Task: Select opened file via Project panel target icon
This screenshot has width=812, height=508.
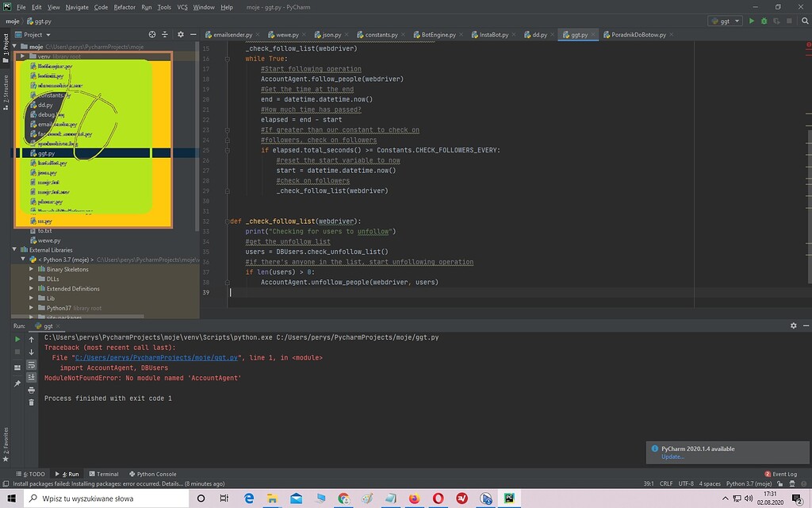Action: (x=152, y=35)
